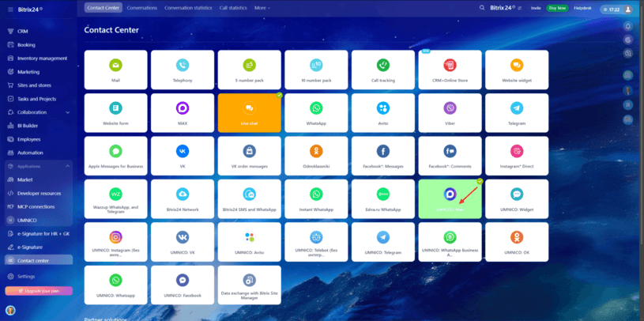Open the Instant WhatsApp tile
644x321 pixels.
click(x=316, y=199)
